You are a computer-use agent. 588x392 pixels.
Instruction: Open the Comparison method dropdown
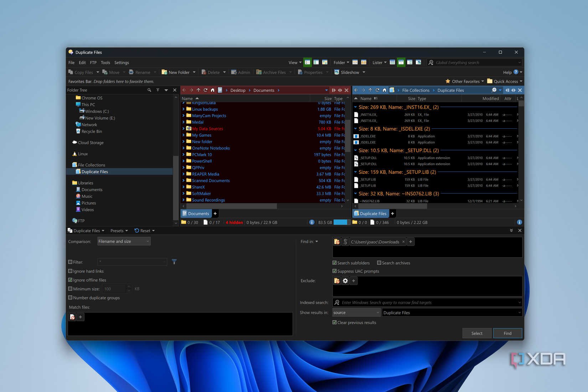pyautogui.click(x=124, y=242)
